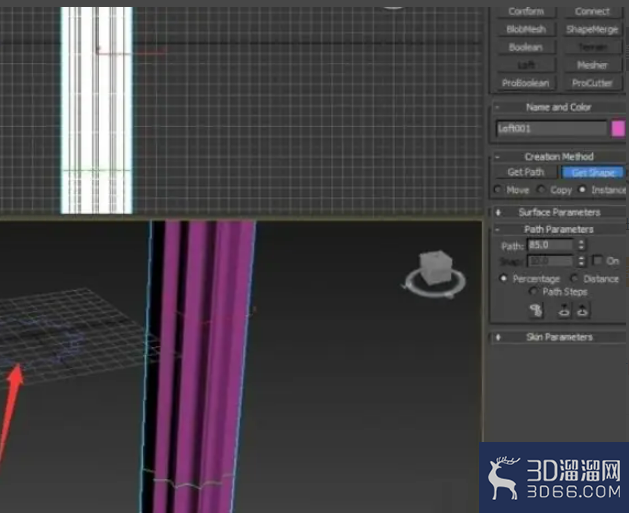This screenshot has height=513, width=629.
Task: Click the Loft button
Action: pos(526,65)
